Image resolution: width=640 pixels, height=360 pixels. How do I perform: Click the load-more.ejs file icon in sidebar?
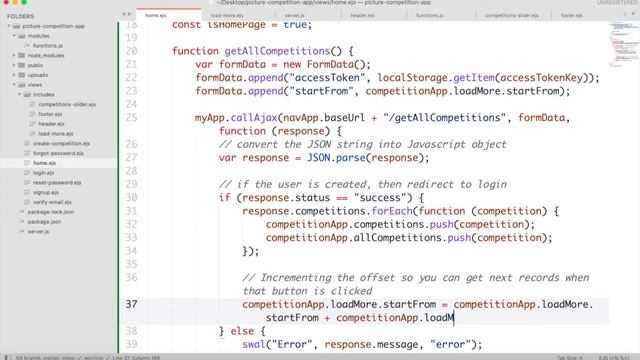(x=32, y=134)
